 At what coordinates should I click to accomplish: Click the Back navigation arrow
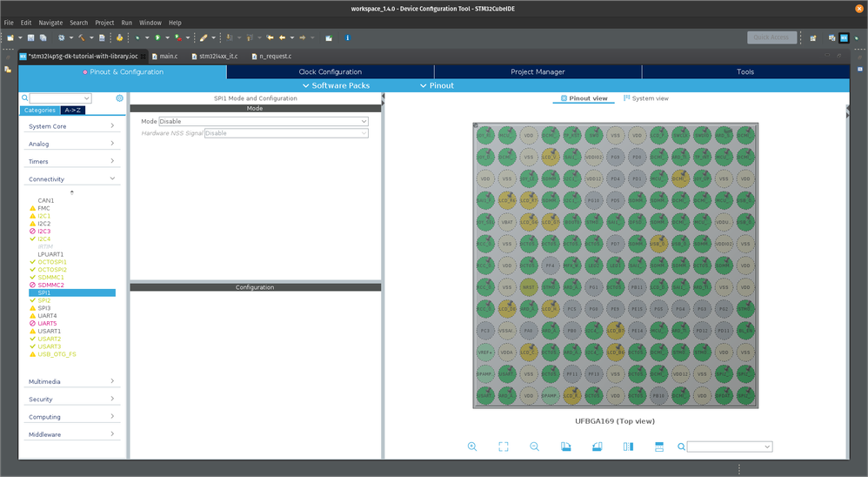283,37
